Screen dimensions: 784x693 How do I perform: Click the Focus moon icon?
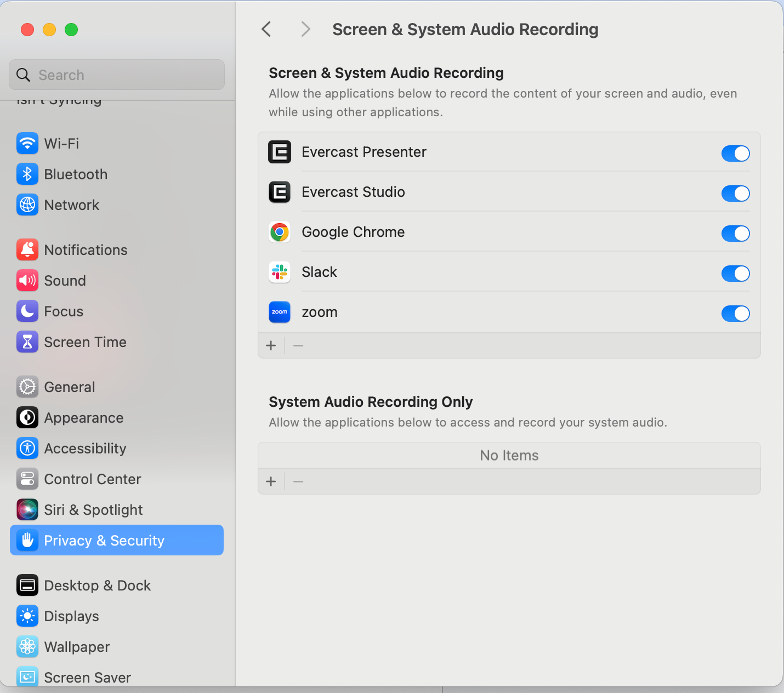point(27,311)
